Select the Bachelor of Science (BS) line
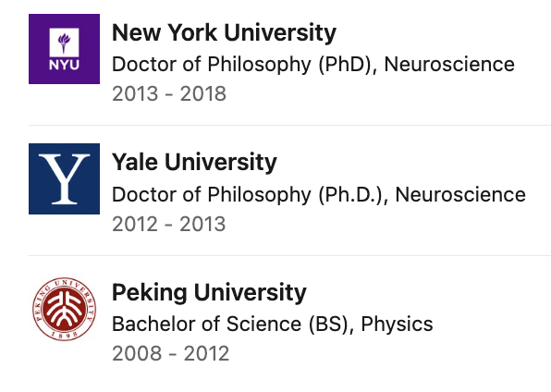This screenshot has width=551, height=392. 273,325
